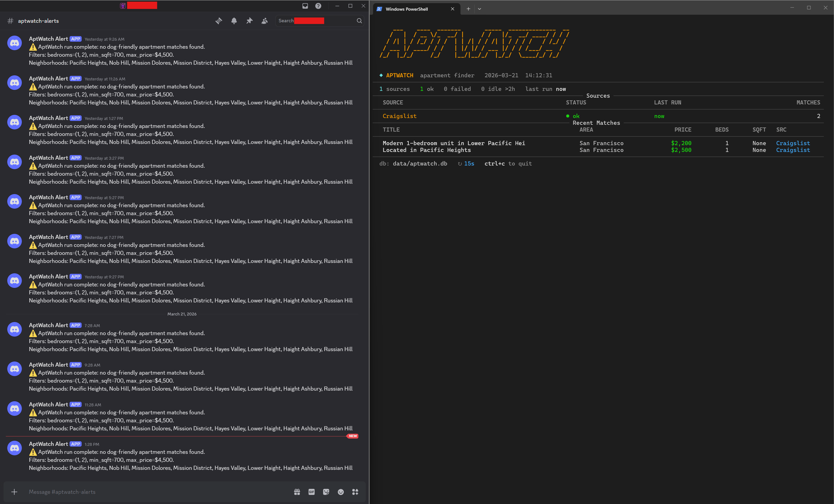Open the sticker picker

tap(326, 492)
